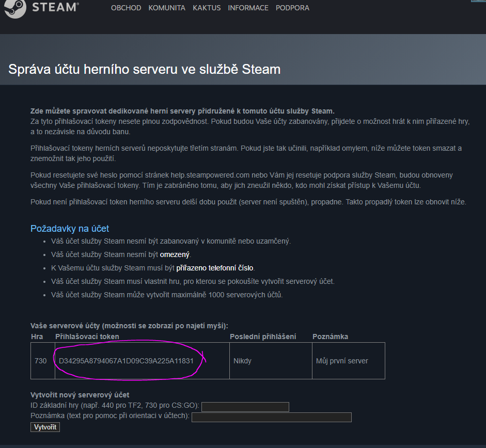Open the INFORMACE menu
The height and width of the screenshot is (448, 486).
(248, 8)
